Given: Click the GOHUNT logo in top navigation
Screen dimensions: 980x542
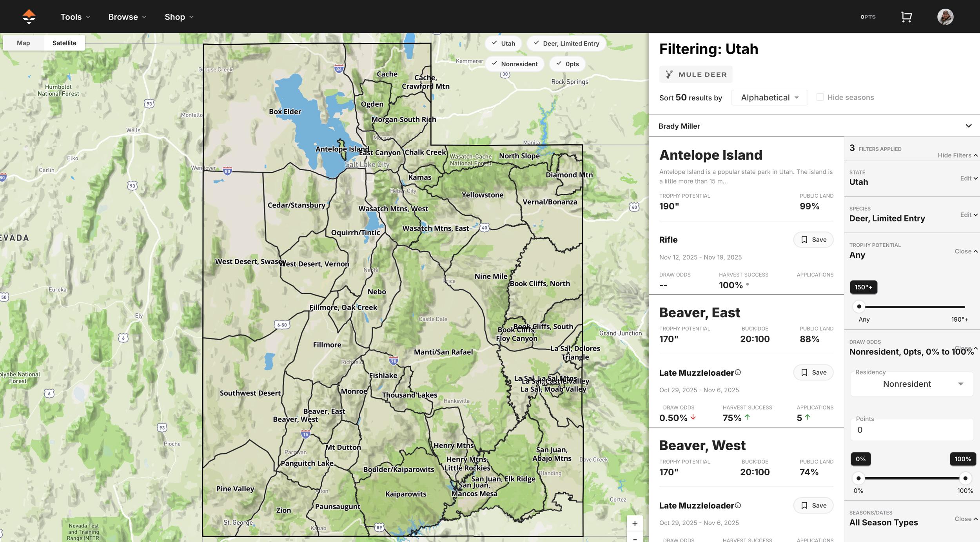Looking at the screenshot, I should (29, 16).
